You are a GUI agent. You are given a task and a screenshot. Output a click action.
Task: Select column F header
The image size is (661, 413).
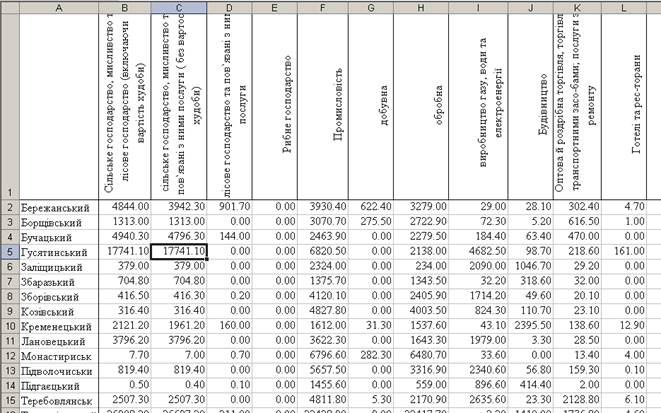click(323, 8)
